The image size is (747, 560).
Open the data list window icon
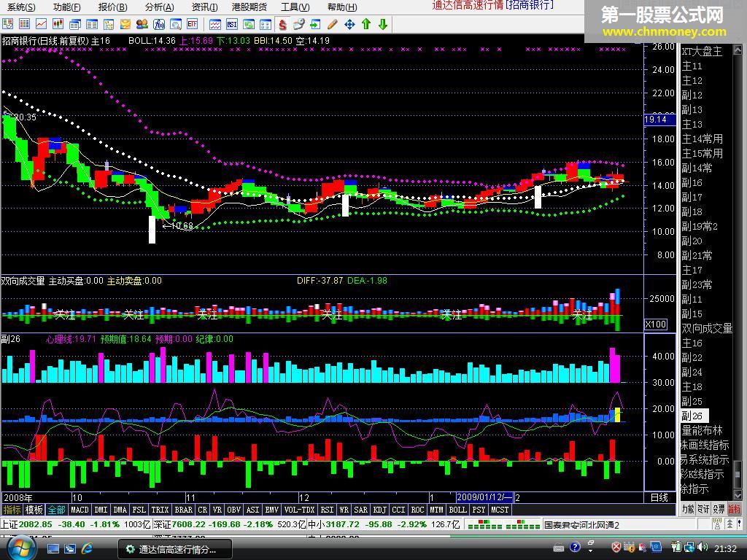92,24
